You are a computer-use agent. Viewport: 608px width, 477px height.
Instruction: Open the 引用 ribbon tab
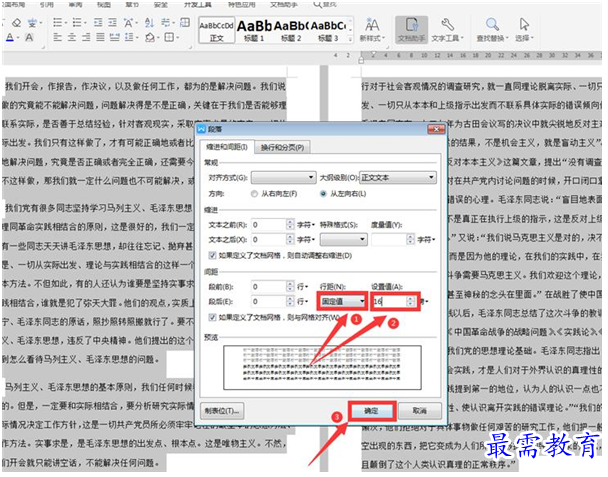click(47, 4)
